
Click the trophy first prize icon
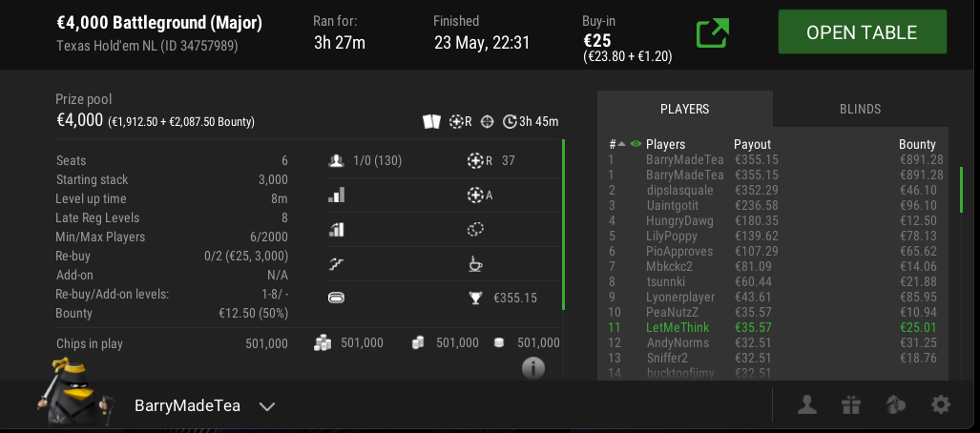pos(476,298)
